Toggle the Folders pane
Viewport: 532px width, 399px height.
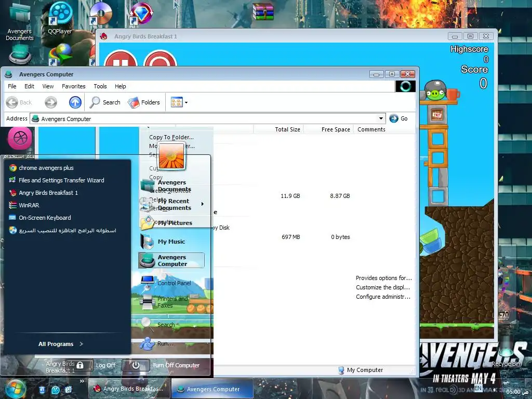144,102
